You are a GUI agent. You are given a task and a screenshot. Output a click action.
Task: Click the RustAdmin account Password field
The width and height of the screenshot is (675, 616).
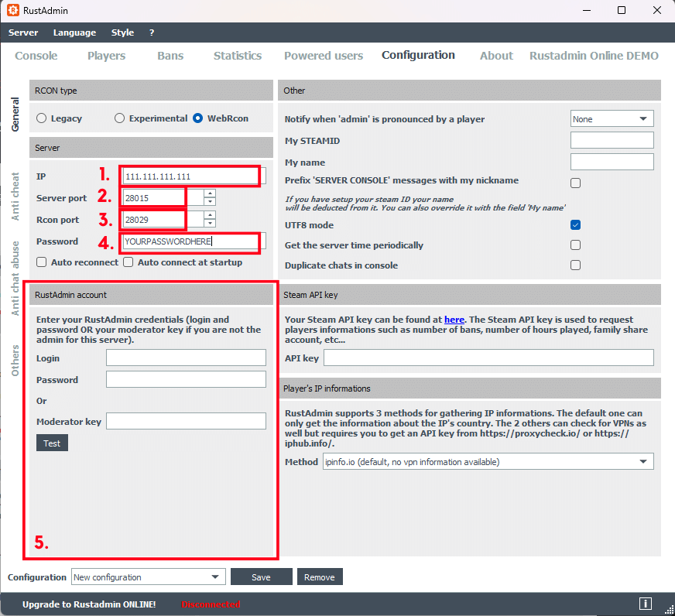(x=186, y=379)
